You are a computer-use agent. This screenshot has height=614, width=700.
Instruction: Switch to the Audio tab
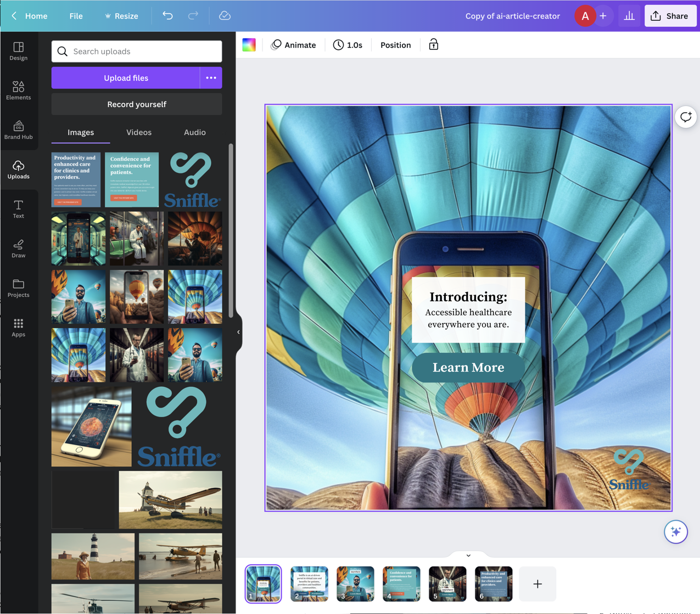pos(195,132)
